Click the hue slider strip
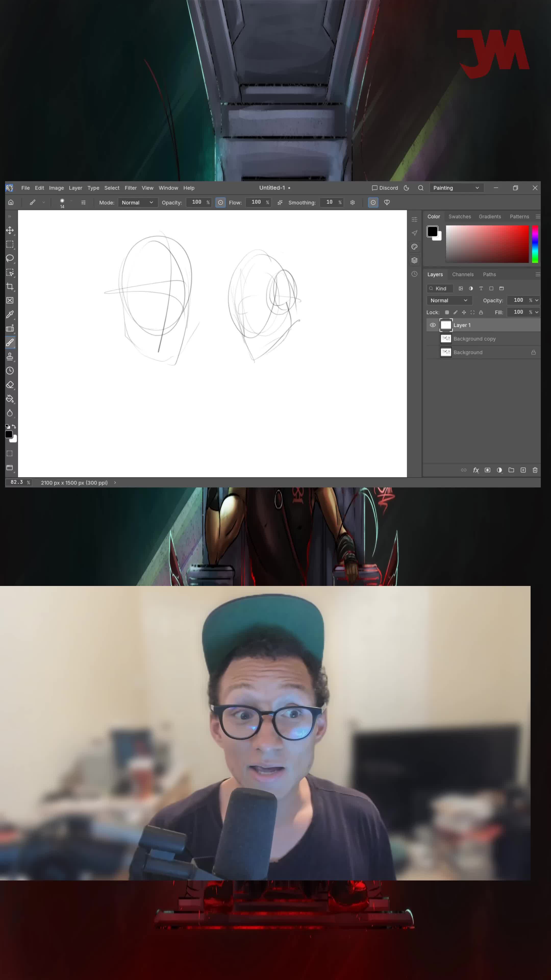The width and height of the screenshot is (551, 980). (x=535, y=244)
